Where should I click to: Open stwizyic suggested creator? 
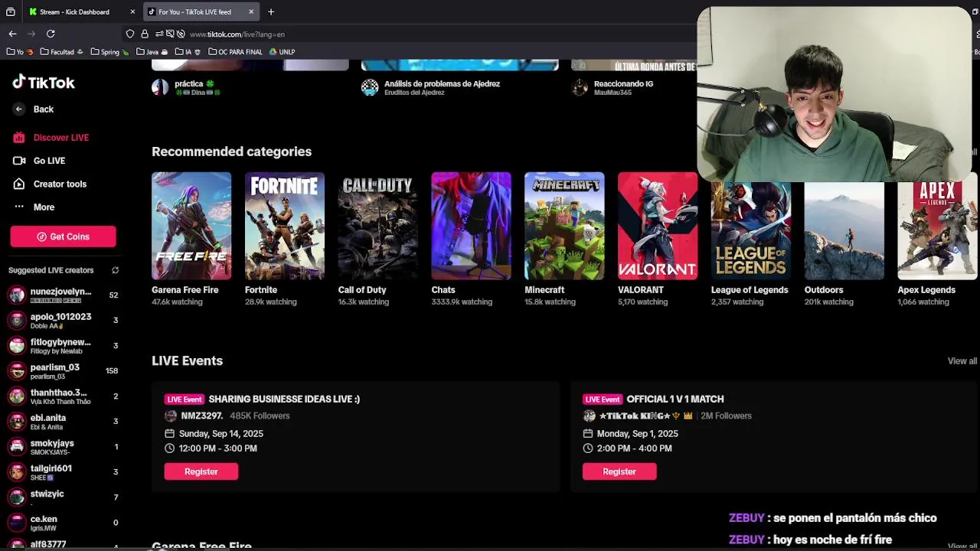tap(63, 497)
